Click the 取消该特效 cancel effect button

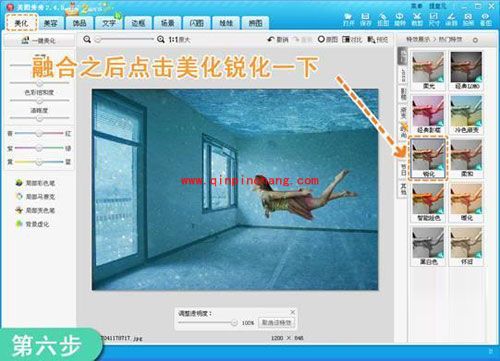click(276, 323)
